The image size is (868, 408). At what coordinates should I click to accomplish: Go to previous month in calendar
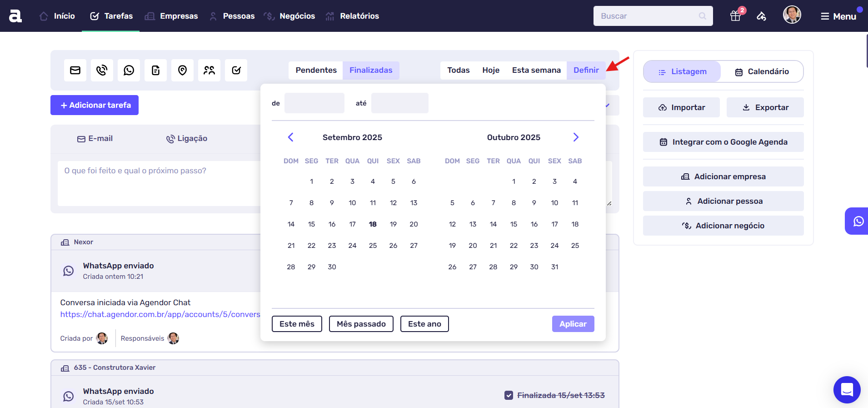click(x=291, y=137)
